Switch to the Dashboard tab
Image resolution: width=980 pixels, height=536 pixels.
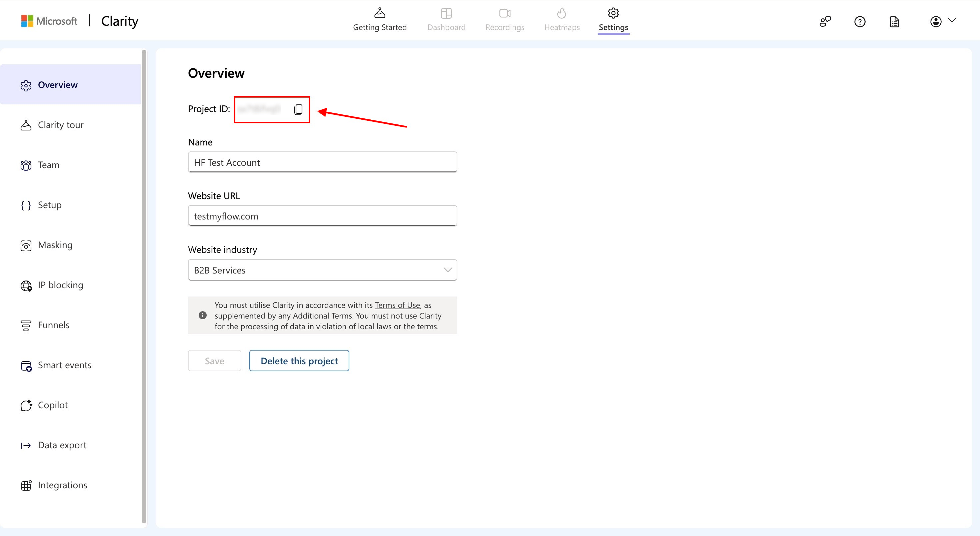446,20
